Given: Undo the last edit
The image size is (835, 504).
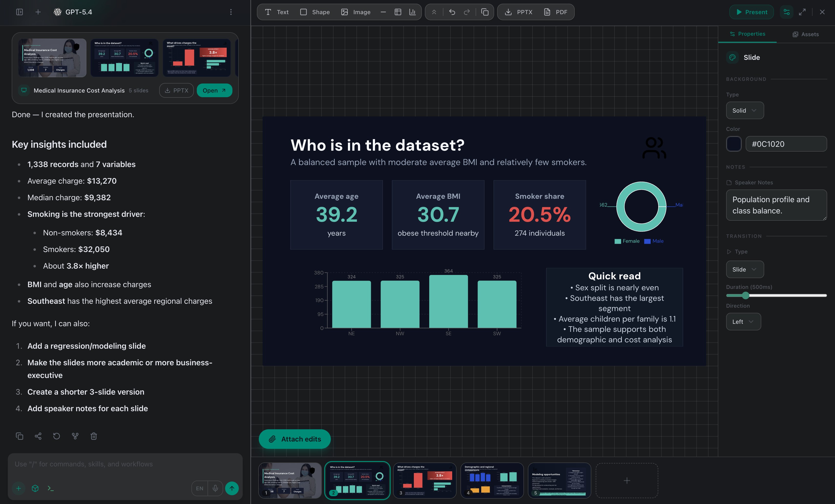Looking at the screenshot, I should pyautogui.click(x=452, y=12).
